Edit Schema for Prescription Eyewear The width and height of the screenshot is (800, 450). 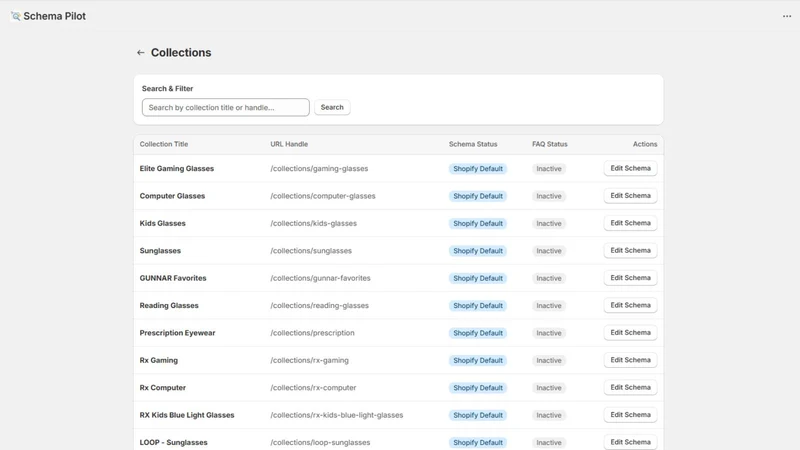click(x=630, y=333)
